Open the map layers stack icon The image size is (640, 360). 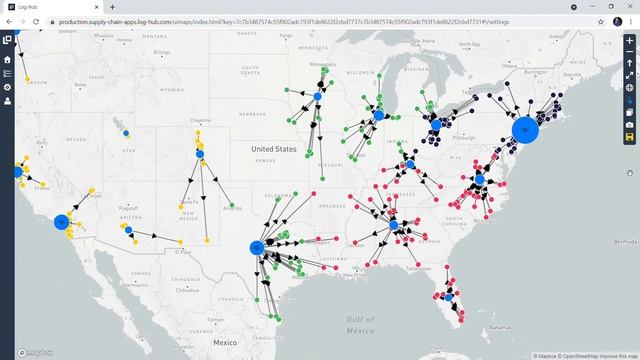(629, 112)
